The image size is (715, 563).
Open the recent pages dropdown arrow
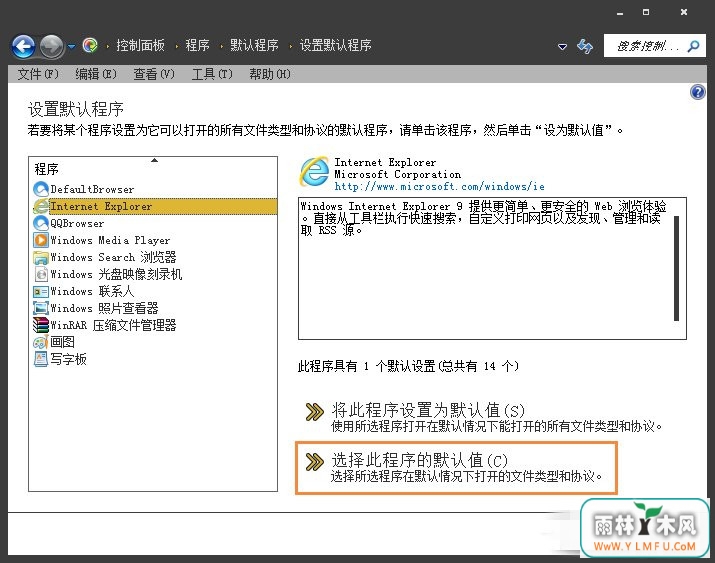pyautogui.click(x=72, y=46)
